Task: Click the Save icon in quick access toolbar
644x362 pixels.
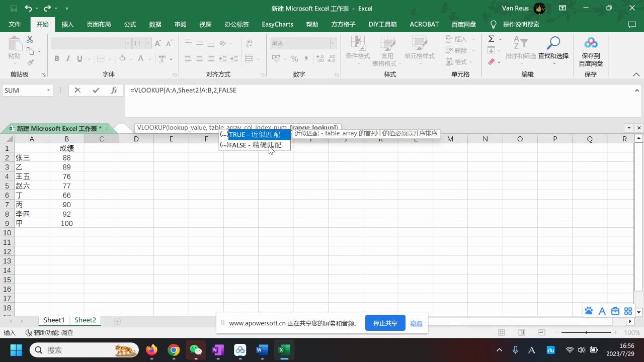Action: [14, 9]
